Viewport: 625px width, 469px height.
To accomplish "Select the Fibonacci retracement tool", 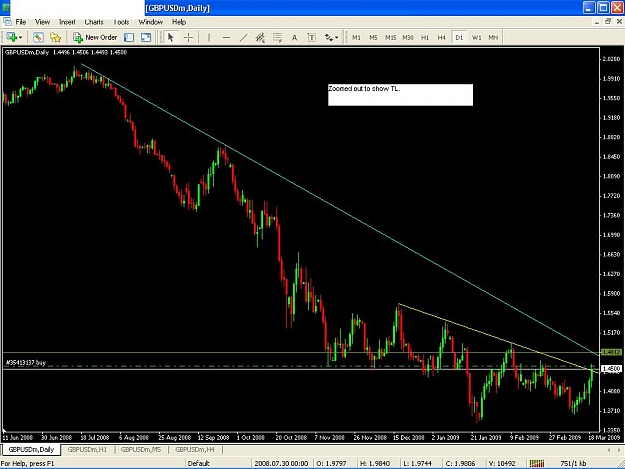I will pos(277,37).
